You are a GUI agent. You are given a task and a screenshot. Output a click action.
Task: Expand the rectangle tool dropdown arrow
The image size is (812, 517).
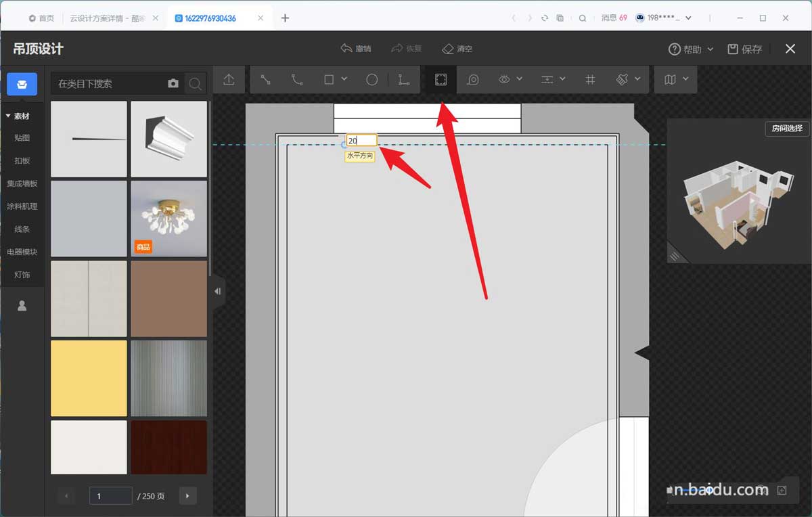click(x=344, y=79)
